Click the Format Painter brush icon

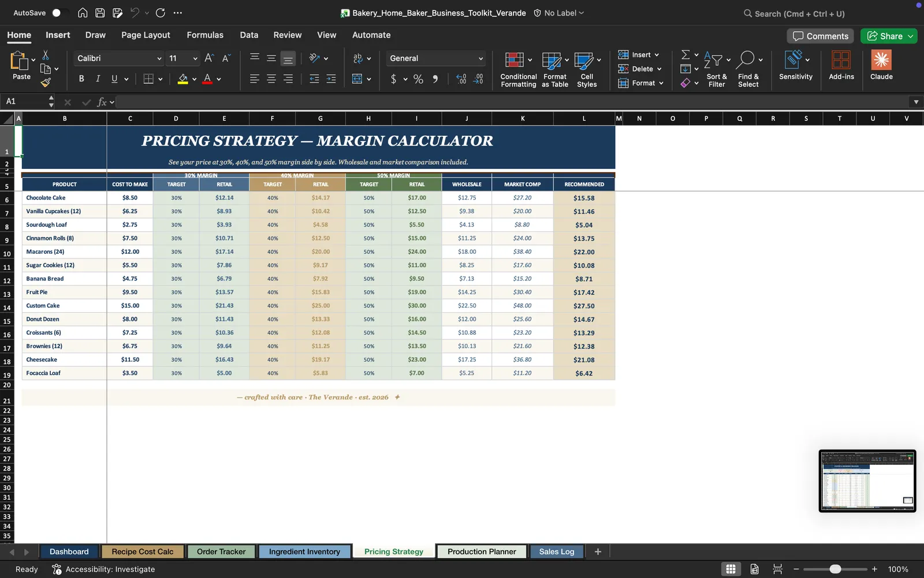click(x=46, y=83)
